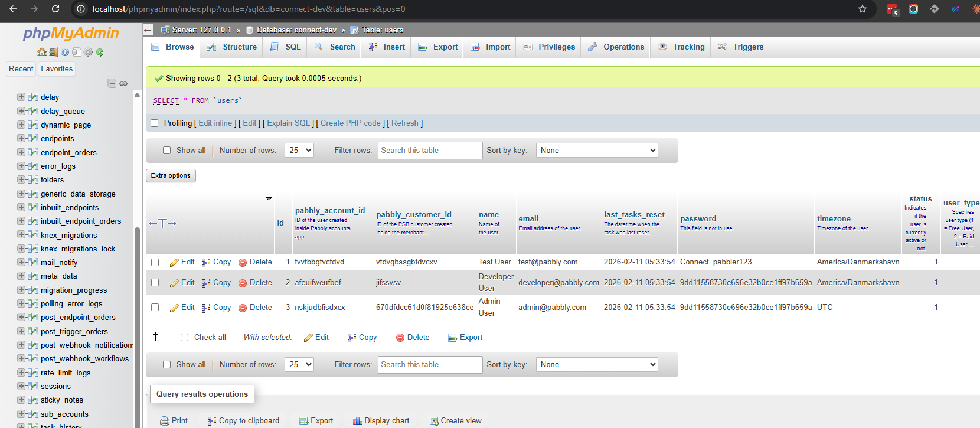
Task: Open navigation panel settings gear icon
Action: 88,52
